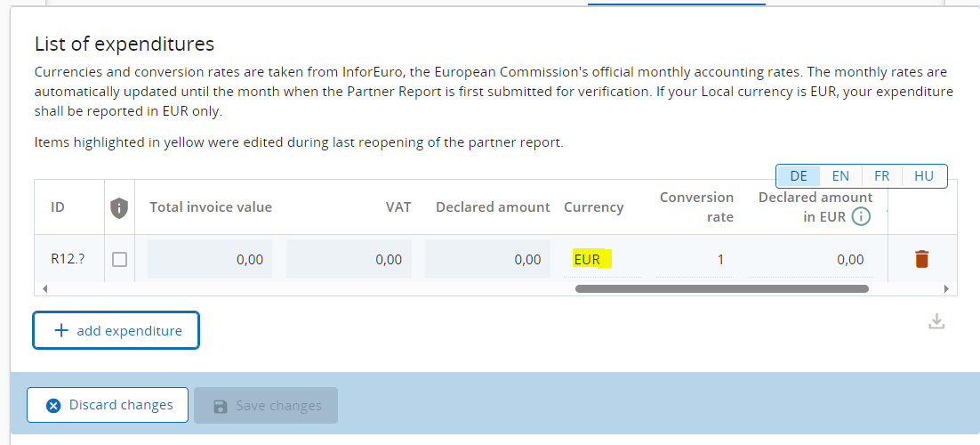980x445 pixels.
Task: Select the Declared amount input field
Action: click(x=487, y=260)
